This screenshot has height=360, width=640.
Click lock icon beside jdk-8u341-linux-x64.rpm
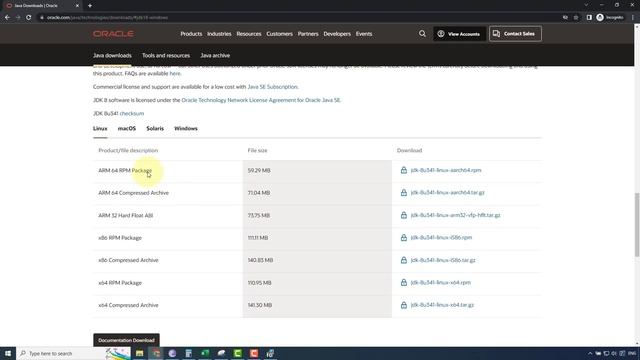coord(404,282)
